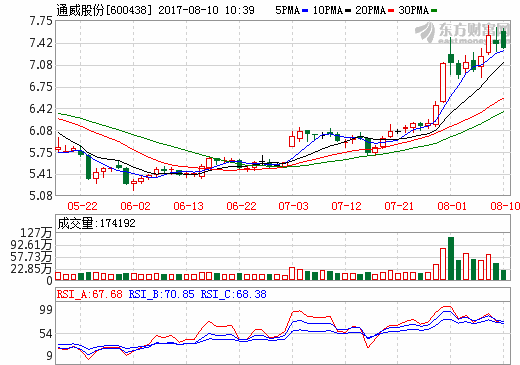
Task: Click the 54 RSI axis label
Action: click(46, 334)
